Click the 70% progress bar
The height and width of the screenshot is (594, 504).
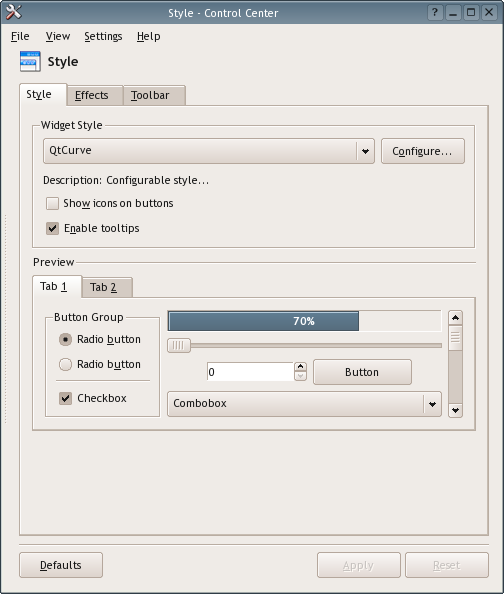click(304, 321)
